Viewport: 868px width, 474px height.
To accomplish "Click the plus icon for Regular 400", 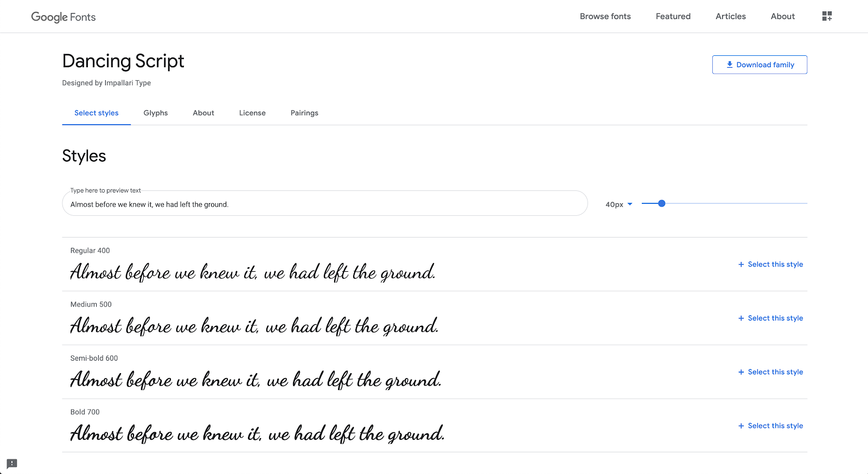I will (741, 265).
